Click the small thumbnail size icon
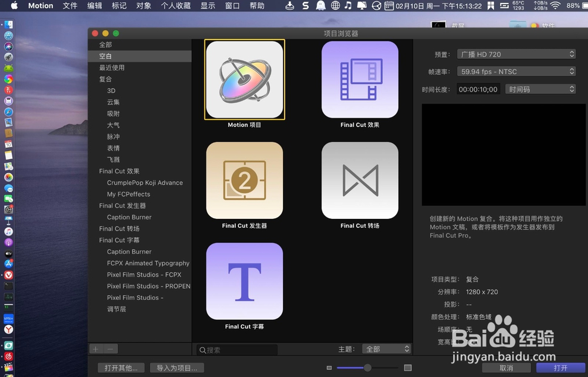The image size is (588, 377). (x=329, y=368)
